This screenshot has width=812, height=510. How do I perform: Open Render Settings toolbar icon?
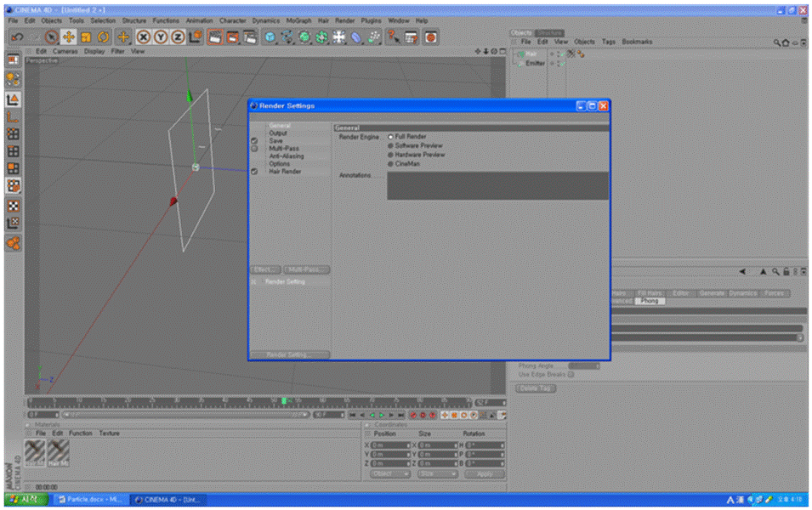250,37
